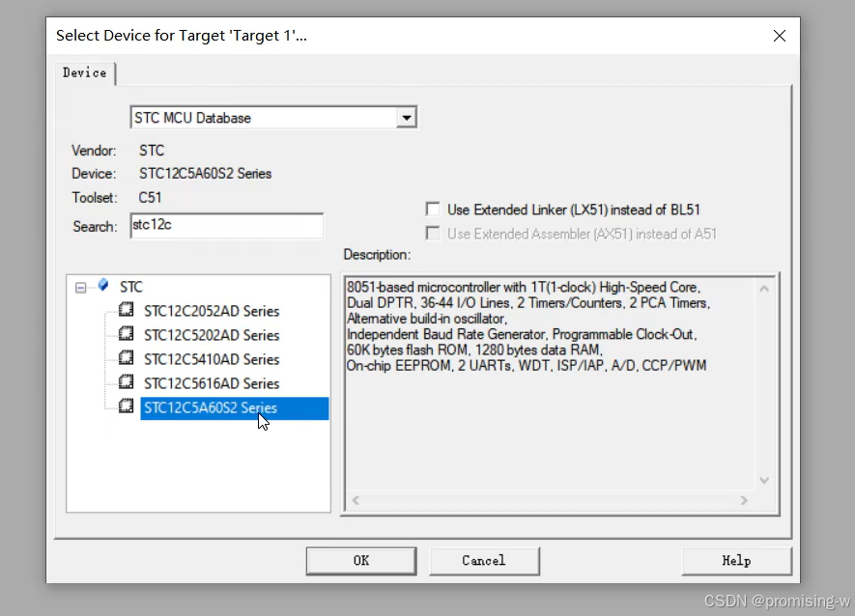Click the description text '8051-based microcontroller' line
This screenshot has height=616, width=855.
pyautogui.click(x=524, y=288)
